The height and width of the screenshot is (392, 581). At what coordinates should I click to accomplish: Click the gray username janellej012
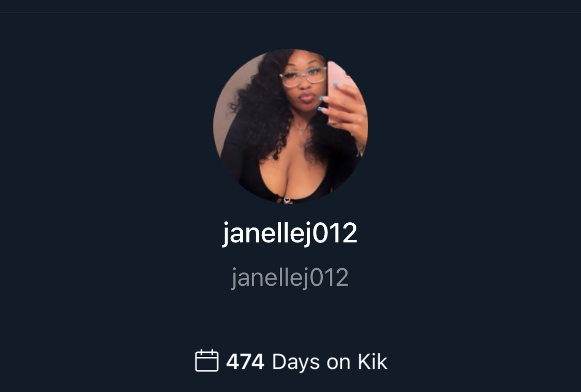(x=290, y=277)
